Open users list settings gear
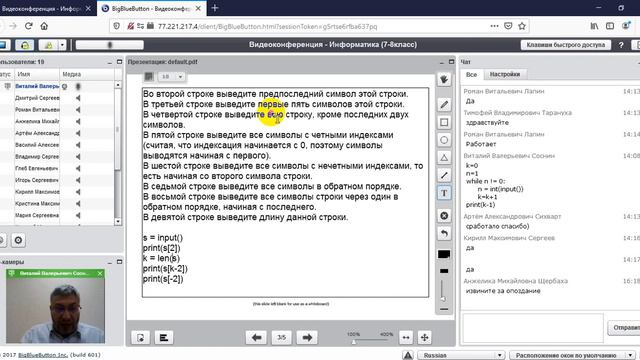Screen dimensions: 640x360 click(x=18, y=240)
